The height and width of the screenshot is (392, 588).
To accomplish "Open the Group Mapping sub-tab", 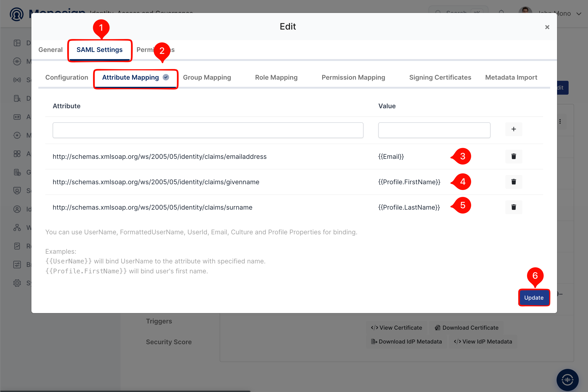I will pyautogui.click(x=207, y=77).
